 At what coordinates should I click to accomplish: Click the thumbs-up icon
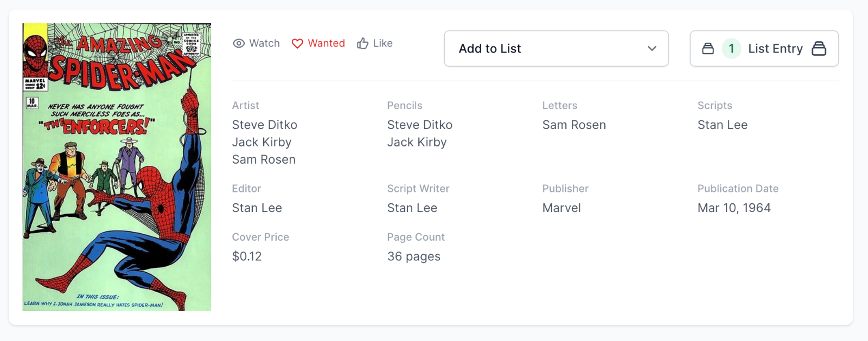coord(363,43)
